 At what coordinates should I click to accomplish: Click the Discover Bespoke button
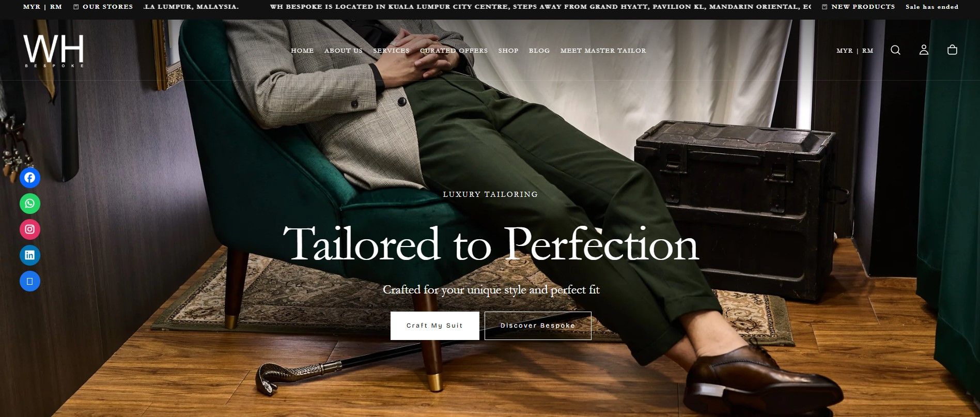coord(538,326)
